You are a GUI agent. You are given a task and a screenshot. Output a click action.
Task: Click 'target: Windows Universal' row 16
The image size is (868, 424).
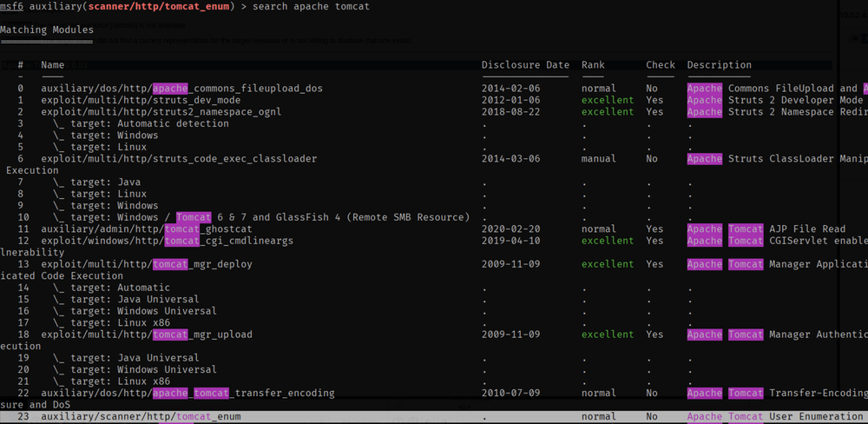(x=135, y=311)
